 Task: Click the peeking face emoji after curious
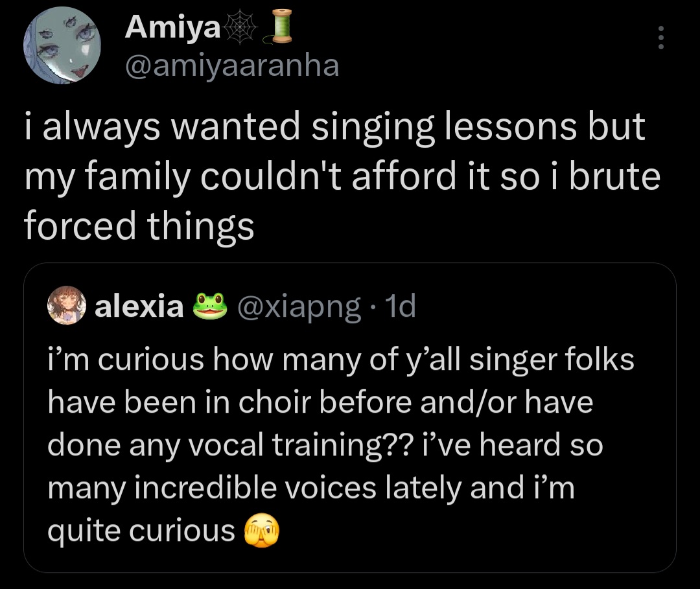coord(261,531)
